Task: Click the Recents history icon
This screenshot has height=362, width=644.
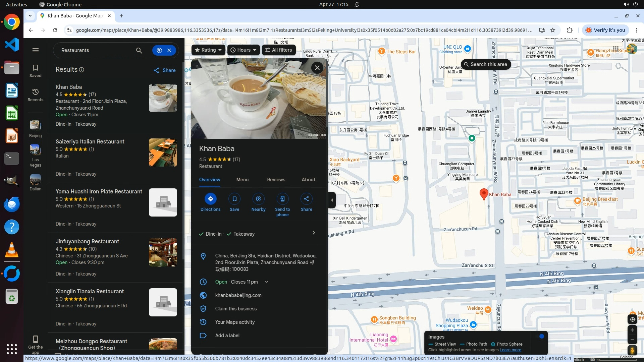Action: coord(36,92)
